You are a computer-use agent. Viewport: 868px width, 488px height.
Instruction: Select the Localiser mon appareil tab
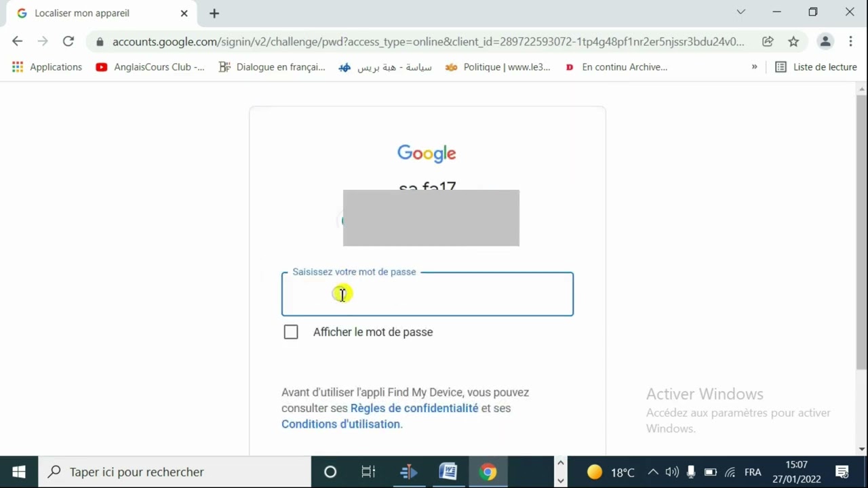pyautogui.click(x=102, y=14)
